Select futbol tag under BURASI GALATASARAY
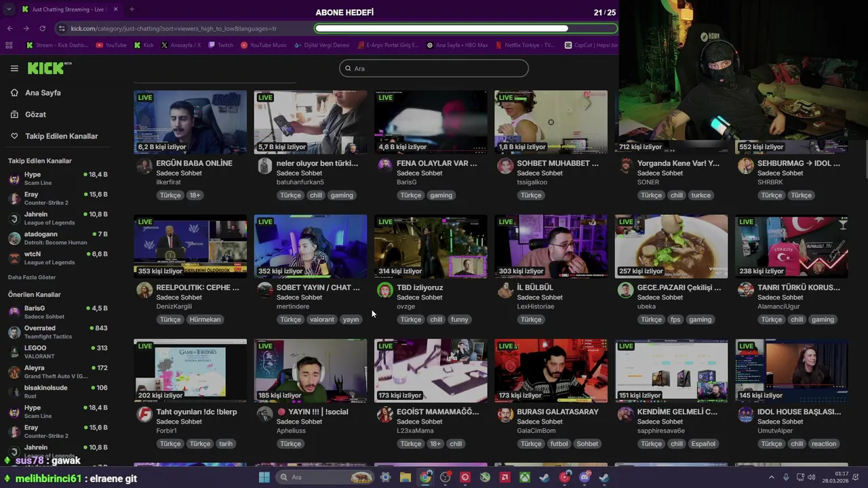The image size is (868, 488). click(559, 444)
